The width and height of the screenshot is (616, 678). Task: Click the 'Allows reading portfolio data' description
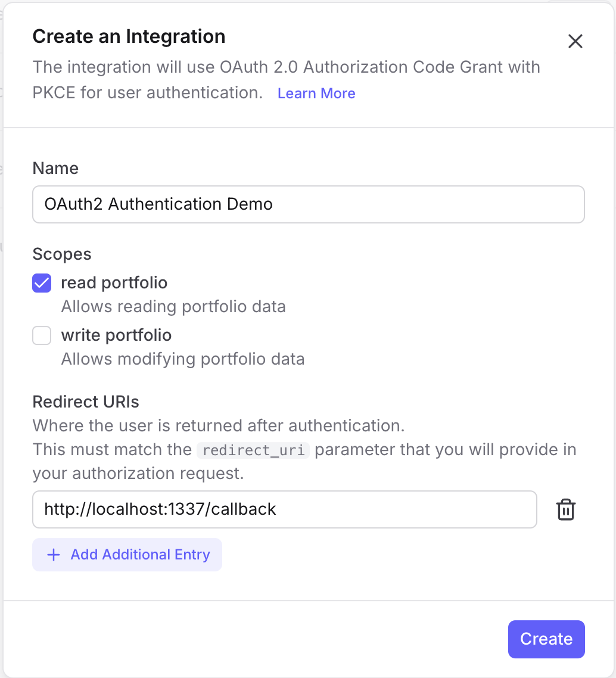(173, 307)
